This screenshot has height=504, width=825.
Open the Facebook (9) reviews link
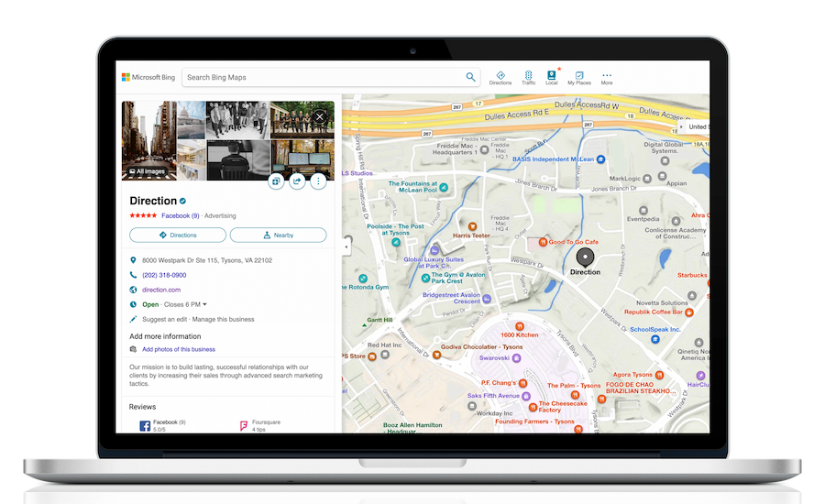[x=180, y=215]
